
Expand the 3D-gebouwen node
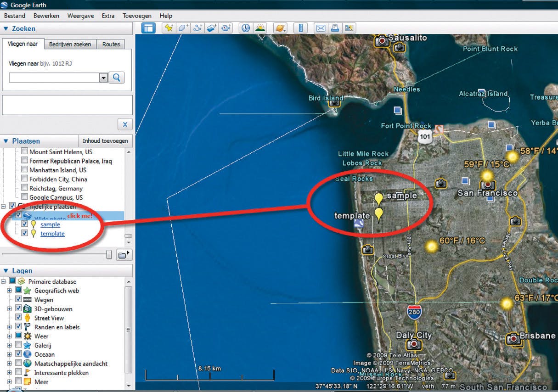tap(9, 309)
